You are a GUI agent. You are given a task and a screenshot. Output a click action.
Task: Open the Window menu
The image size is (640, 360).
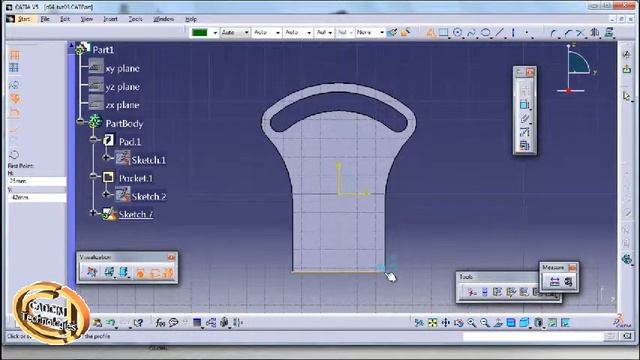163,19
